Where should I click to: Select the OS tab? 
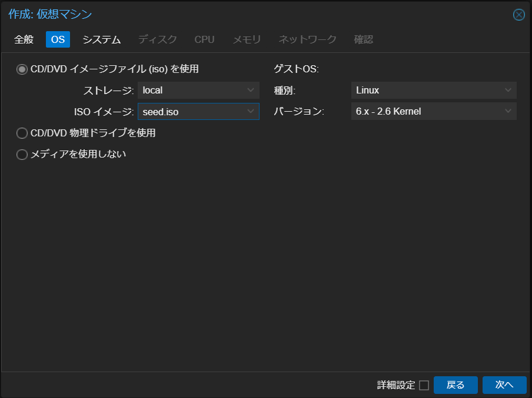[x=58, y=39]
